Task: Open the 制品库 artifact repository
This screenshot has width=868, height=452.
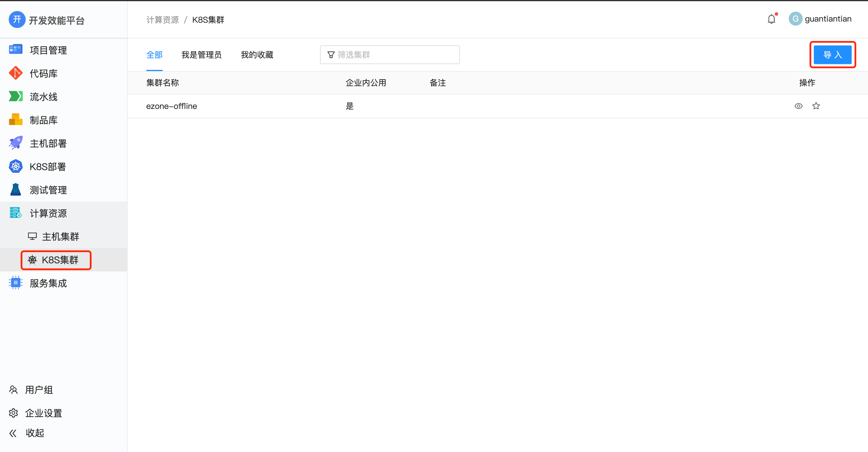Action: (x=43, y=120)
